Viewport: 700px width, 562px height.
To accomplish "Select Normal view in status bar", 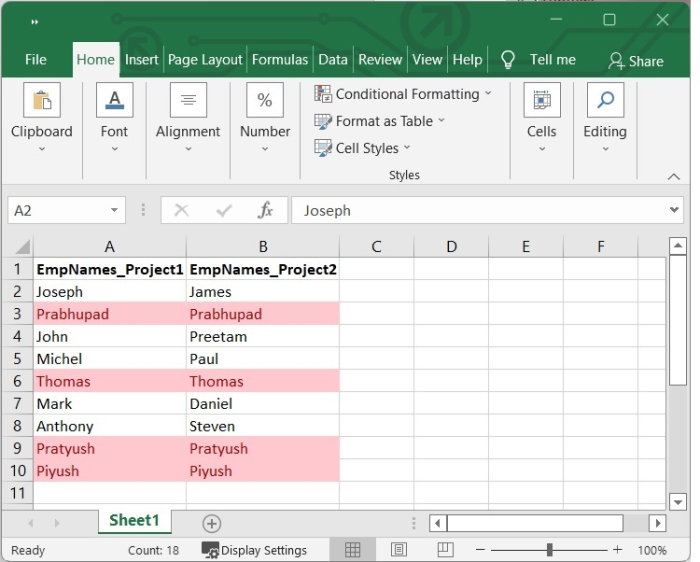I will click(353, 550).
